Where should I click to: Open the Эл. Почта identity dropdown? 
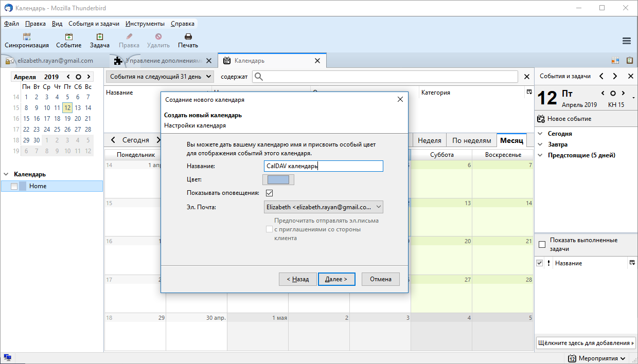click(323, 207)
